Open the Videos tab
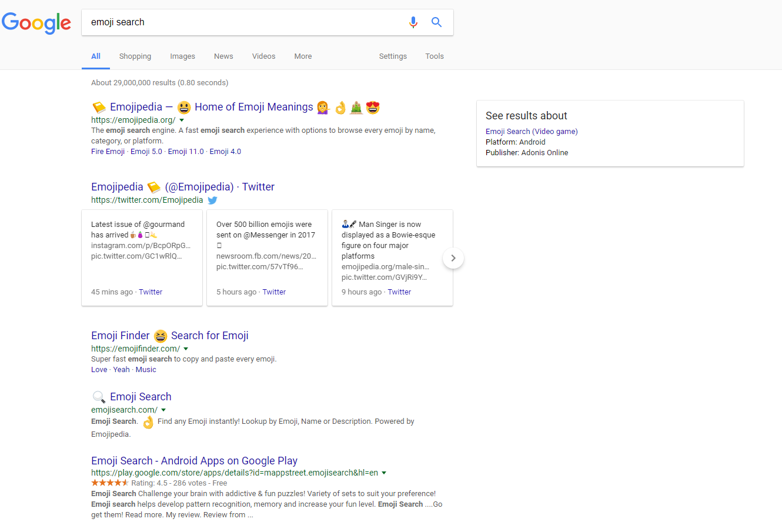 (x=263, y=56)
